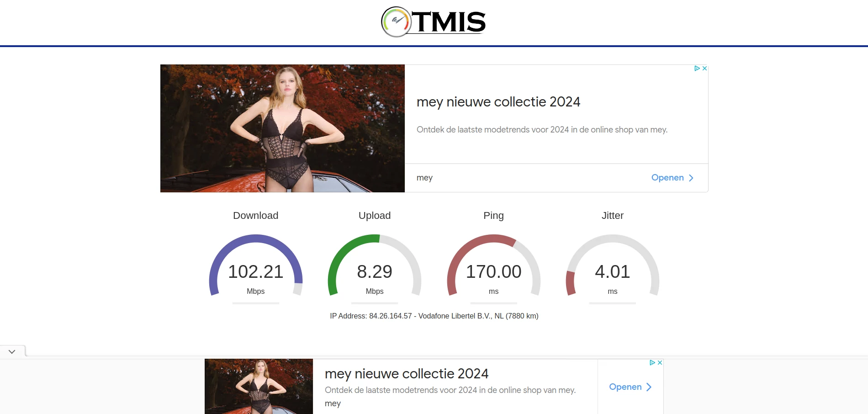The width and height of the screenshot is (868, 414).
Task: Click Openen link in top ad
Action: coord(672,178)
